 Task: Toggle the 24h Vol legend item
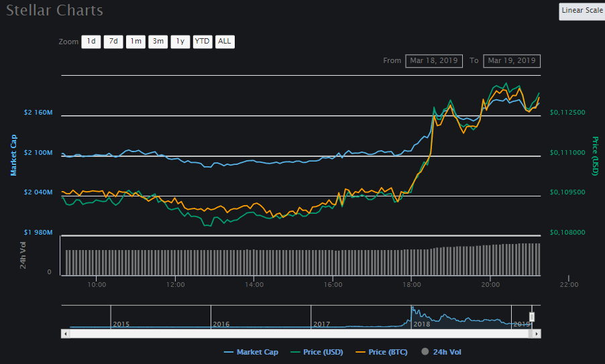[441, 352]
